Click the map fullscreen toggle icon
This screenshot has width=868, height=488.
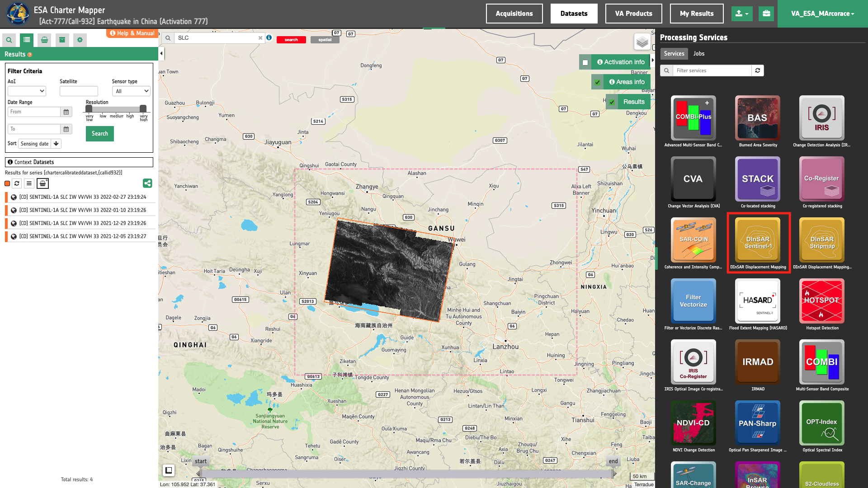point(169,470)
